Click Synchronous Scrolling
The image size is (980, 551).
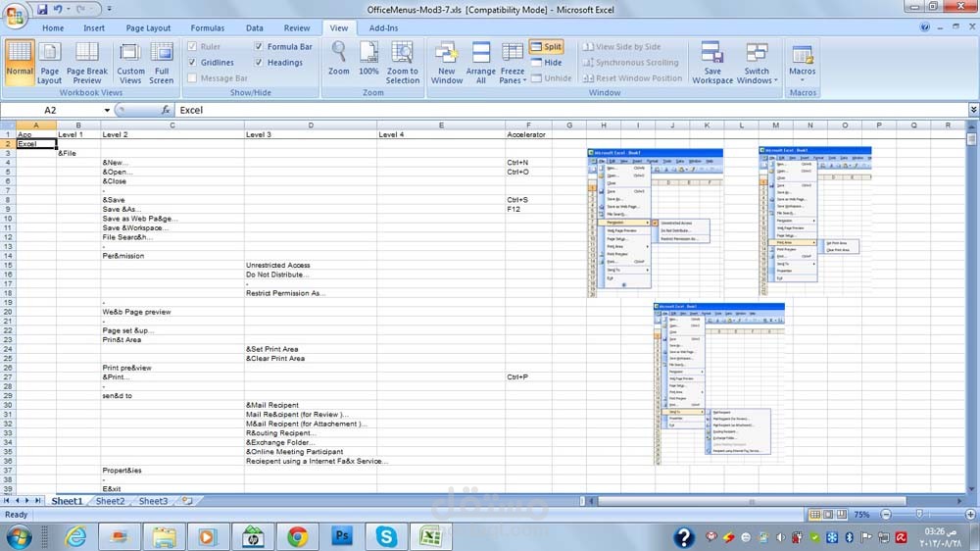tap(630, 62)
